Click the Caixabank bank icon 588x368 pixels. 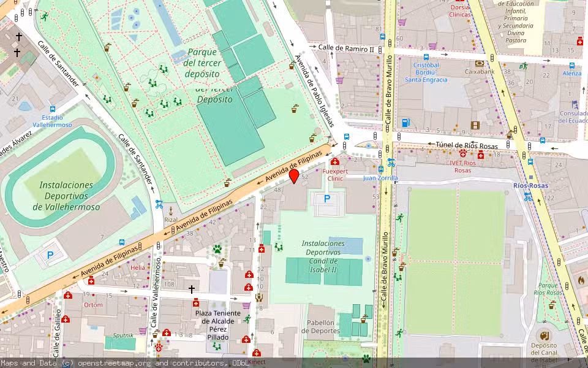point(480,63)
